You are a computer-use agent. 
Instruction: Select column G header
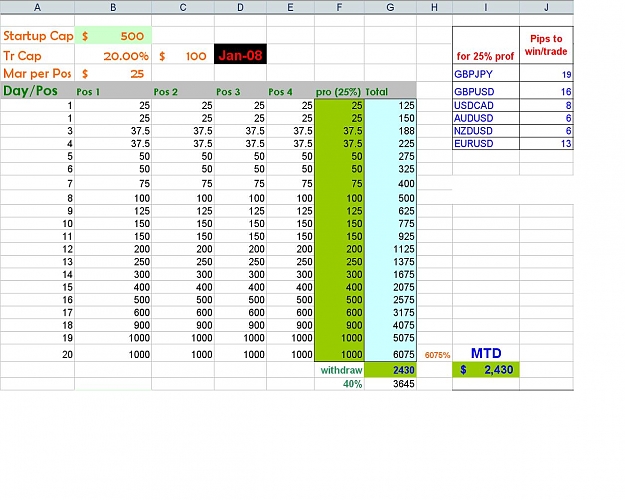point(390,7)
